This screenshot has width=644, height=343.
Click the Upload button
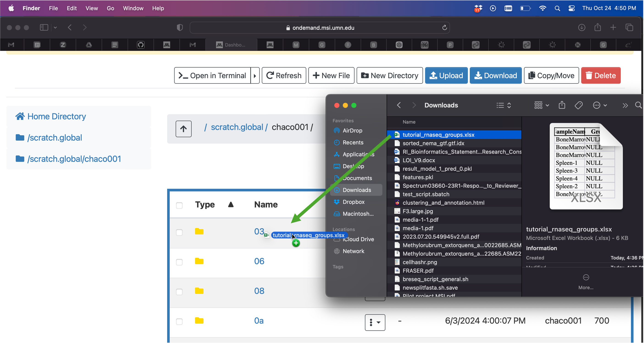446,75
